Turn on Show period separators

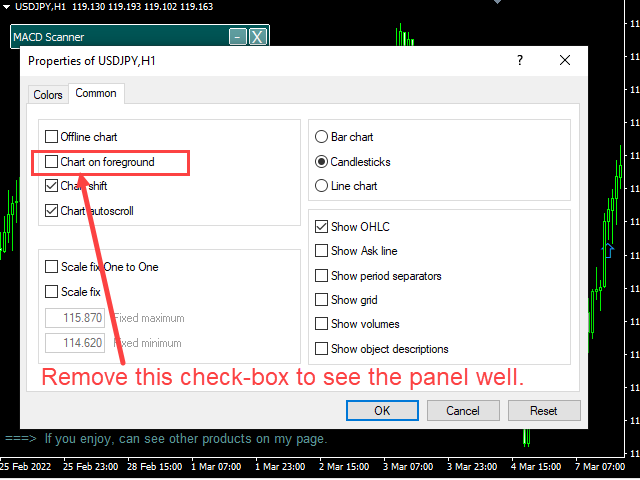(321, 276)
